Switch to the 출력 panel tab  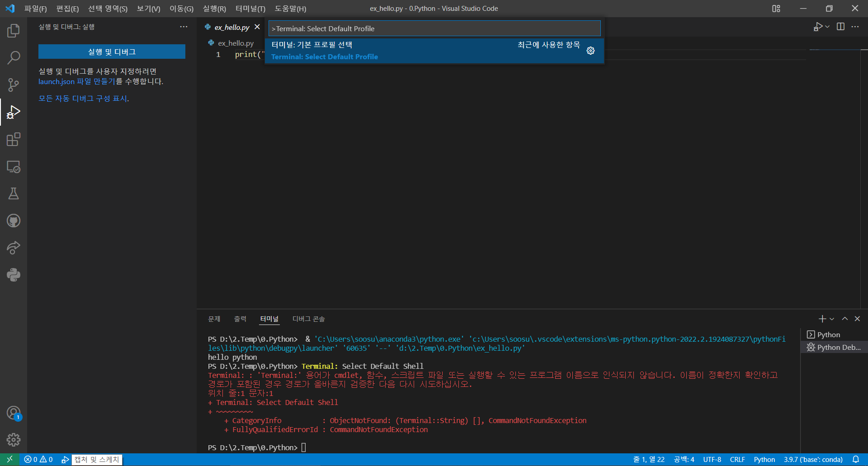coord(240,319)
